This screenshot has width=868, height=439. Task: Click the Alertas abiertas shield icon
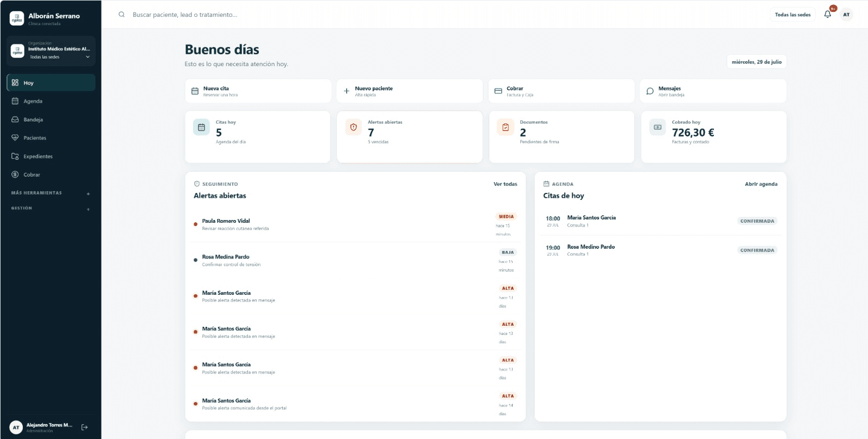pyautogui.click(x=354, y=127)
